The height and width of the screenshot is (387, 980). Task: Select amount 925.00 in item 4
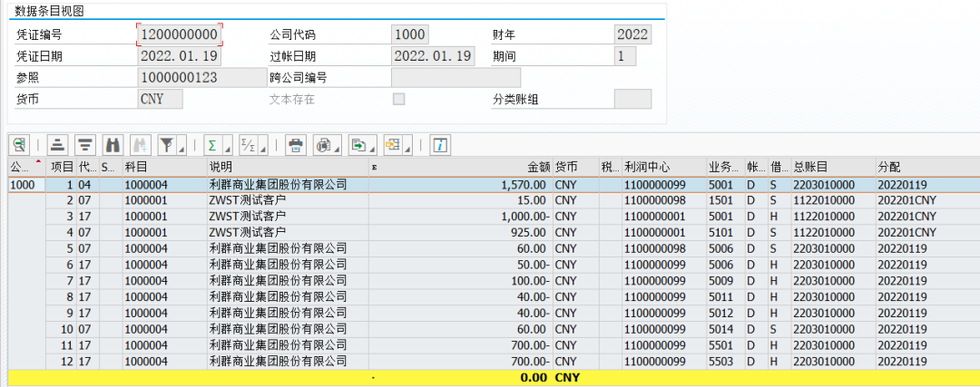click(x=461, y=233)
